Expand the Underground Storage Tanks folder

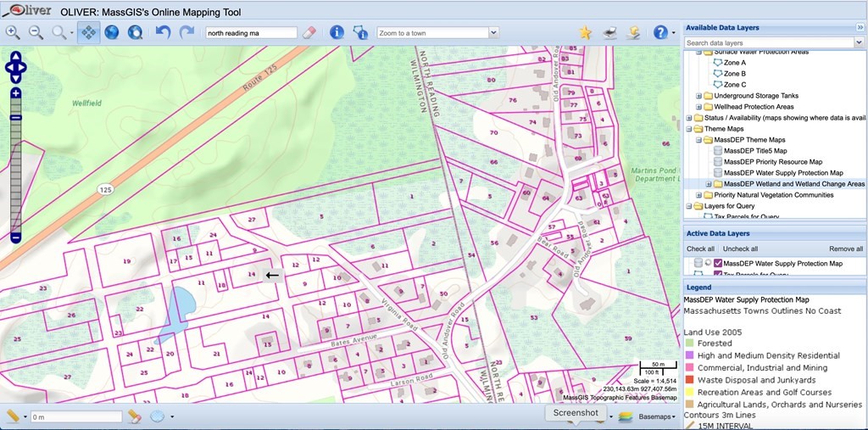(x=698, y=96)
